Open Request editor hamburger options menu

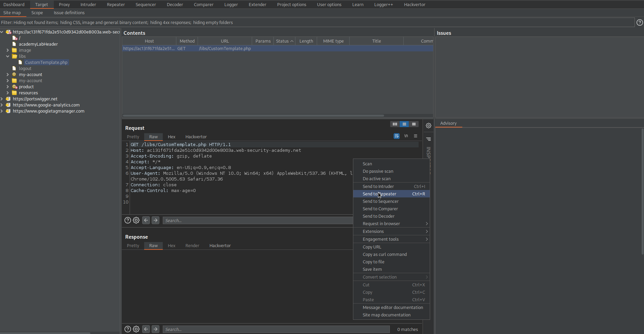pyautogui.click(x=416, y=136)
